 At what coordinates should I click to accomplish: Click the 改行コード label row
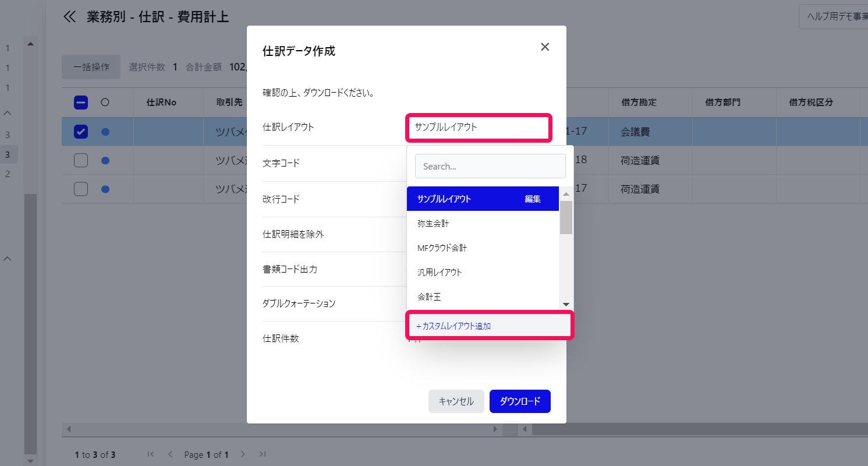[281, 199]
